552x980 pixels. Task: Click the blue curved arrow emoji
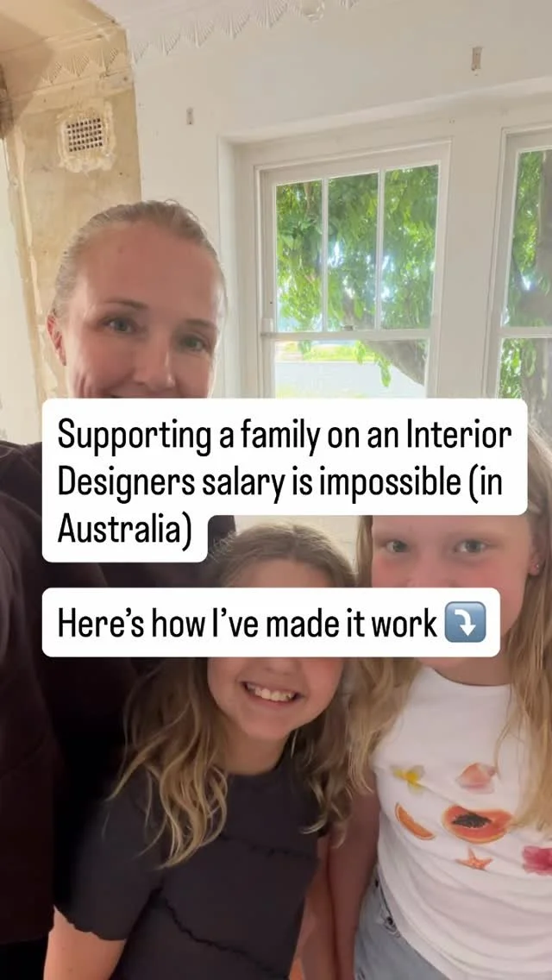(x=465, y=623)
